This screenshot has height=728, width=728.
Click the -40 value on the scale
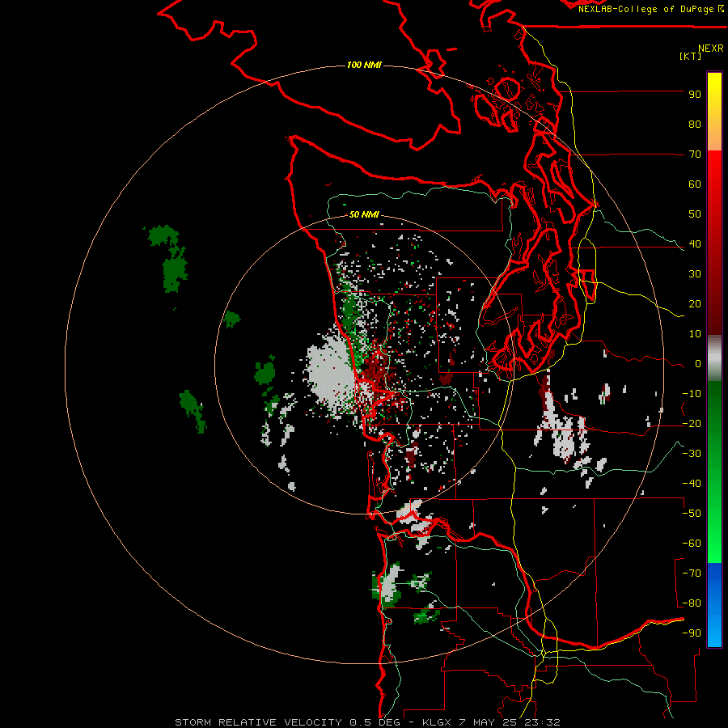[692, 484]
